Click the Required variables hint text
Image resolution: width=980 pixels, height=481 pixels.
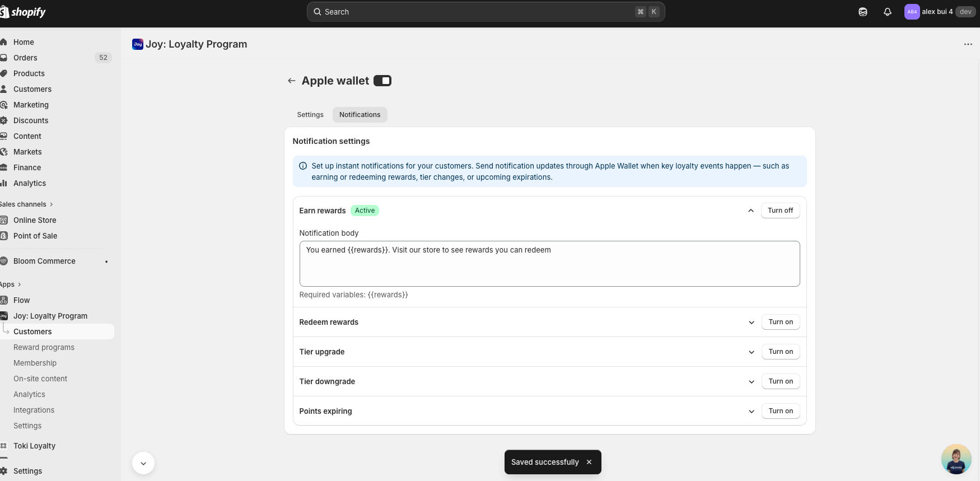[x=353, y=295]
